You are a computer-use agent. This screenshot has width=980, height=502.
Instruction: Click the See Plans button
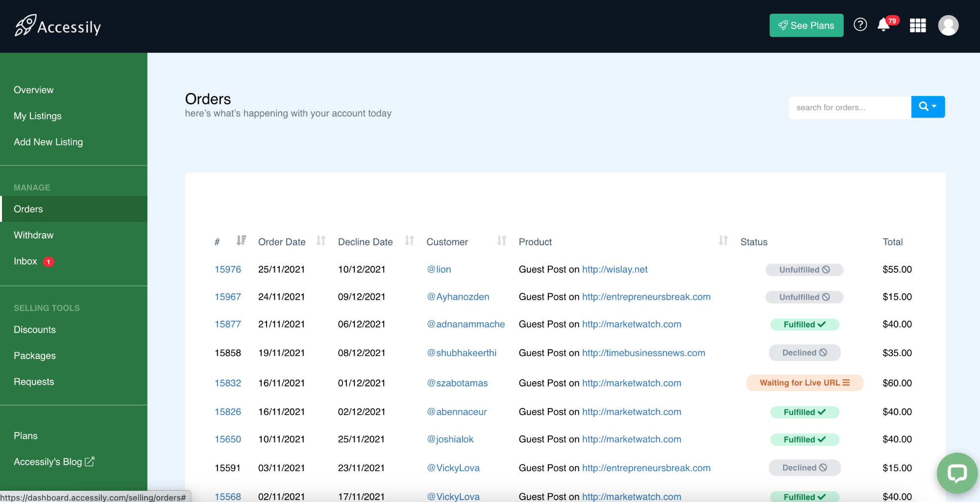(x=806, y=25)
